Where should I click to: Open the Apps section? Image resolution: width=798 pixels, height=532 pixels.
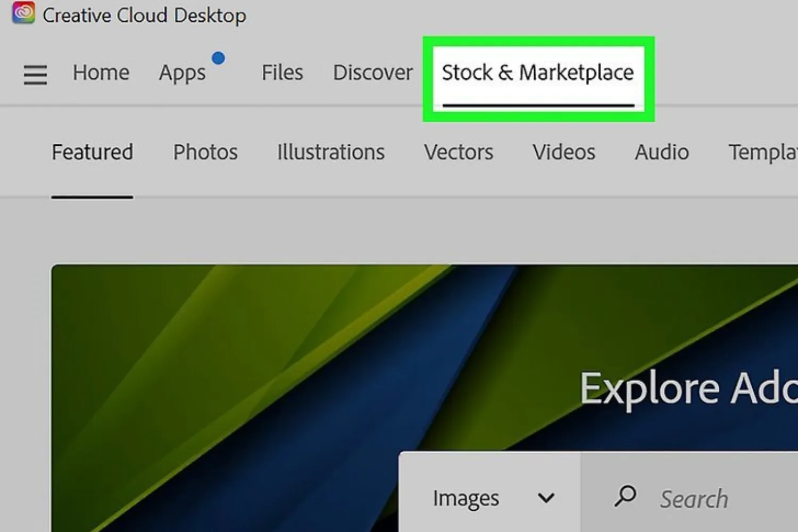point(182,72)
